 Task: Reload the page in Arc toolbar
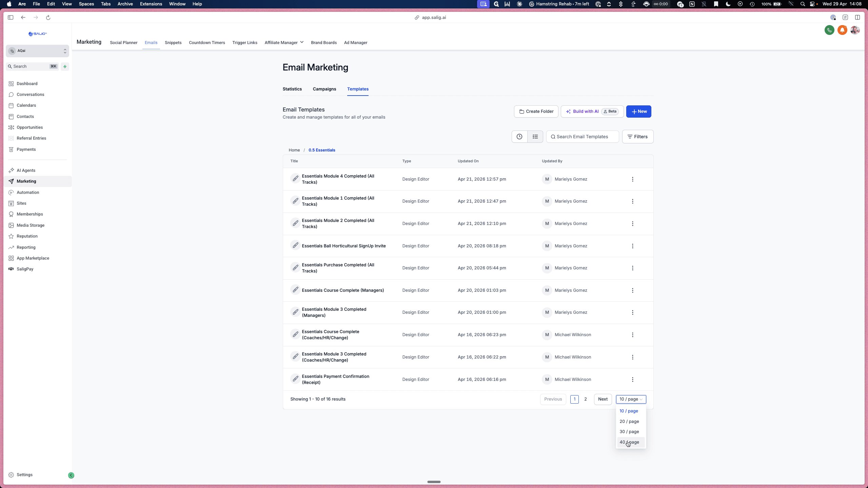[48, 18]
